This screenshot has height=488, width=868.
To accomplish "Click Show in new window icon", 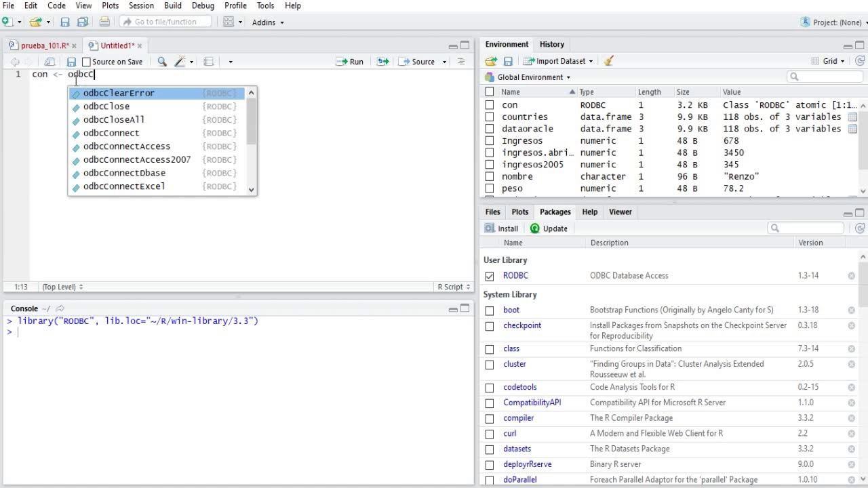I will pyautogui.click(x=50, y=62).
